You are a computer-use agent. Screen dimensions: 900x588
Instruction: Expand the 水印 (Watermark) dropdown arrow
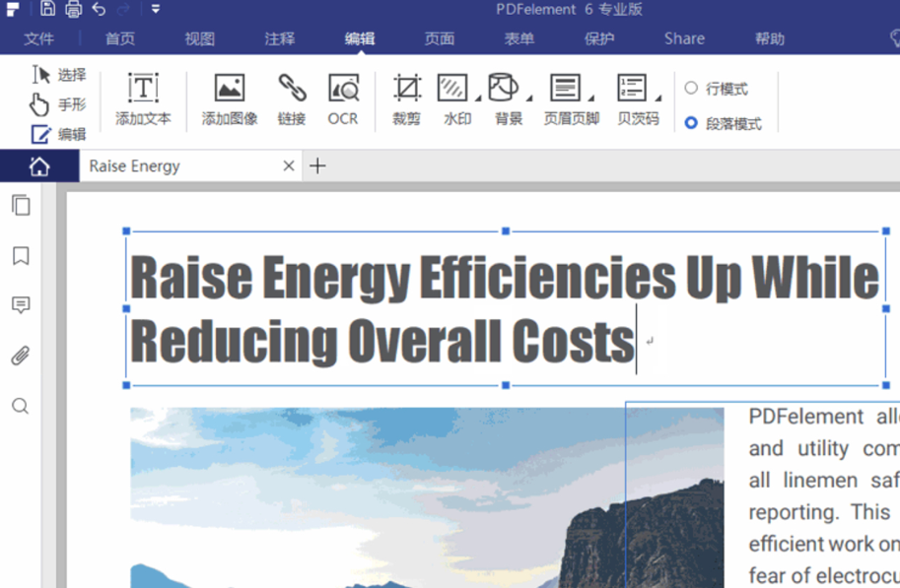[x=478, y=98]
